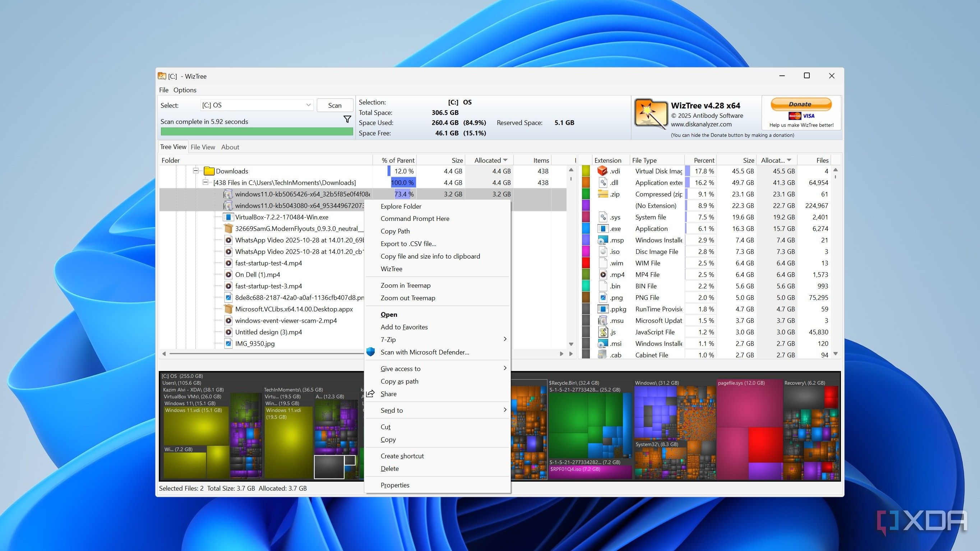Collapse the Downloads folder tree node
Screen dimensions: 980x551
(195, 171)
